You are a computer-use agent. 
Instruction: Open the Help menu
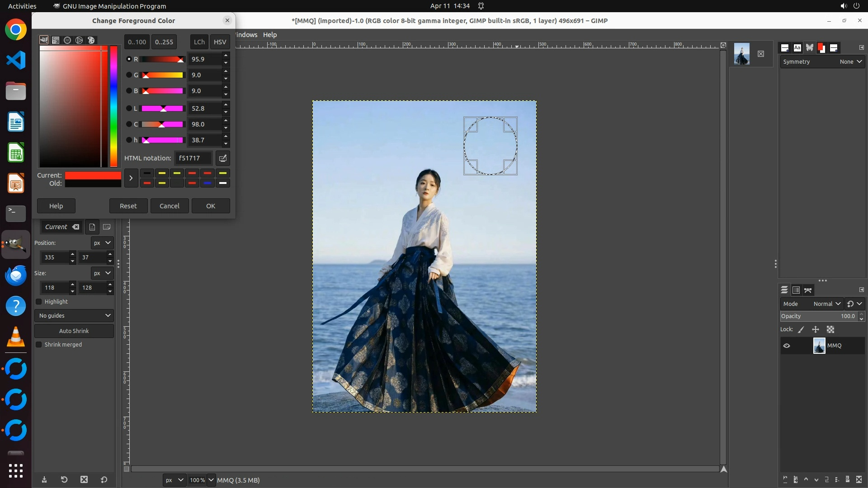(x=270, y=35)
